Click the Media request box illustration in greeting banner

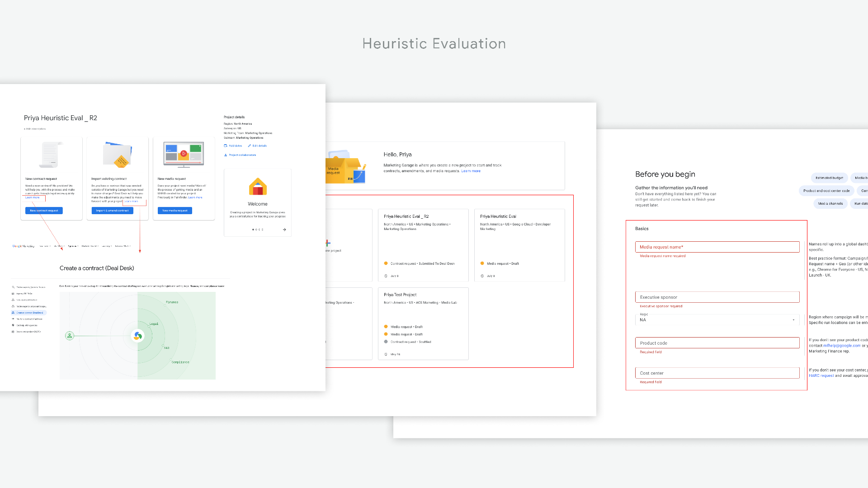point(345,167)
